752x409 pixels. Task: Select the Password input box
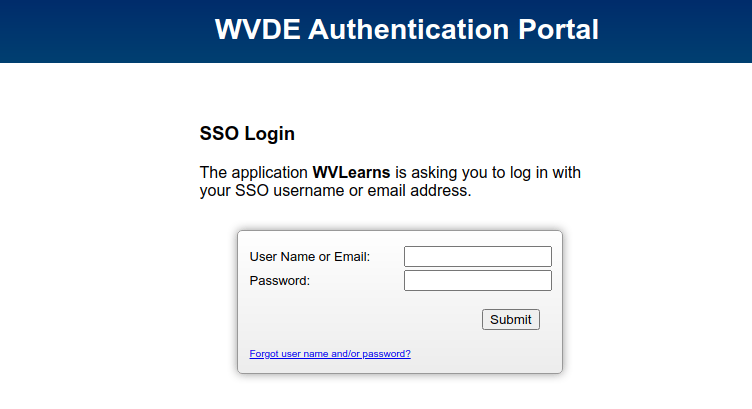(x=478, y=280)
